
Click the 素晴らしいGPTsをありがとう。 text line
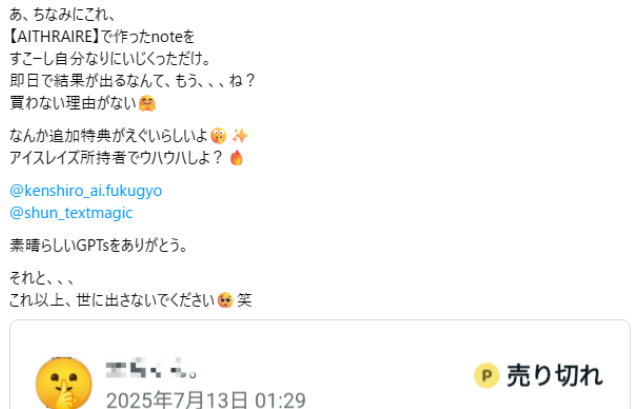[98, 245]
